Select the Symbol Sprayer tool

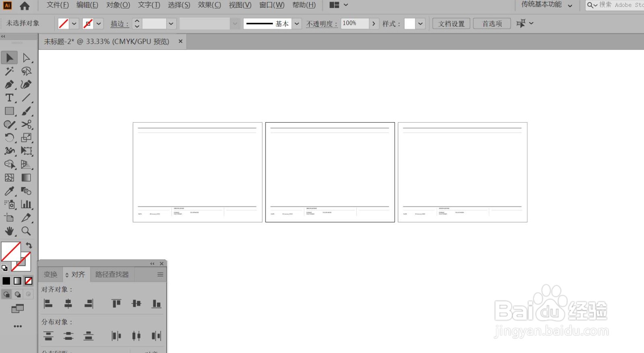coord(9,204)
